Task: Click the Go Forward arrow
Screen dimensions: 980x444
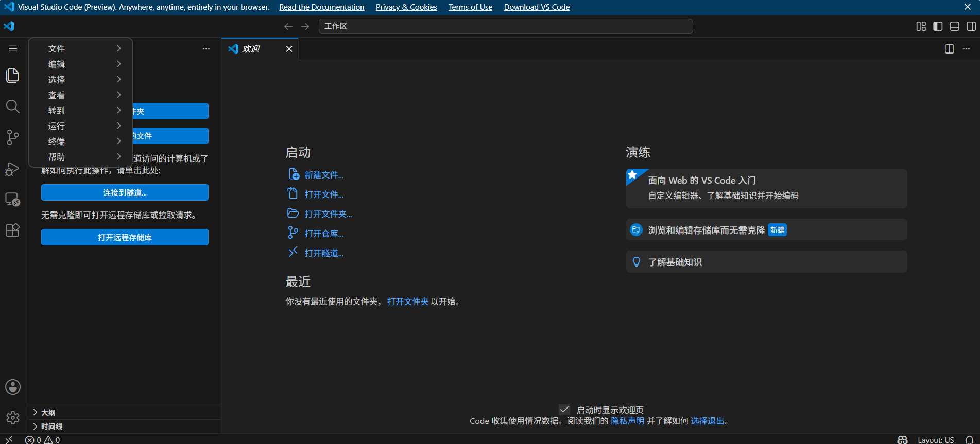Action: pos(305,26)
